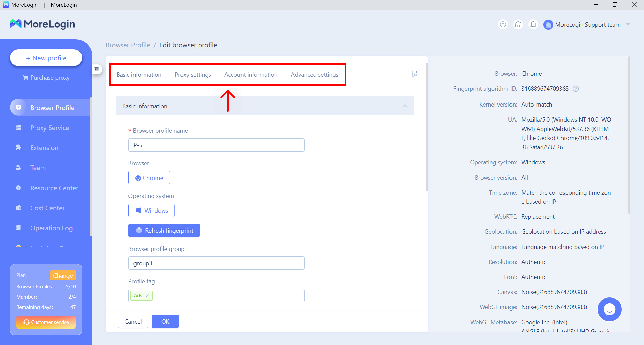Open Extension in sidebar
Viewport: 644px width, 345px height.
click(44, 148)
